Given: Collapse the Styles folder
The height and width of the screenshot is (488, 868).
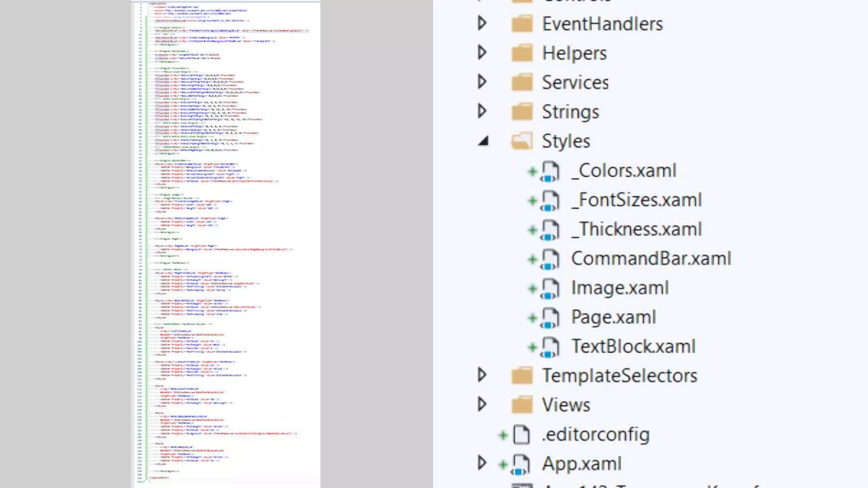Looking at the screenshot, I should (483, 141).
